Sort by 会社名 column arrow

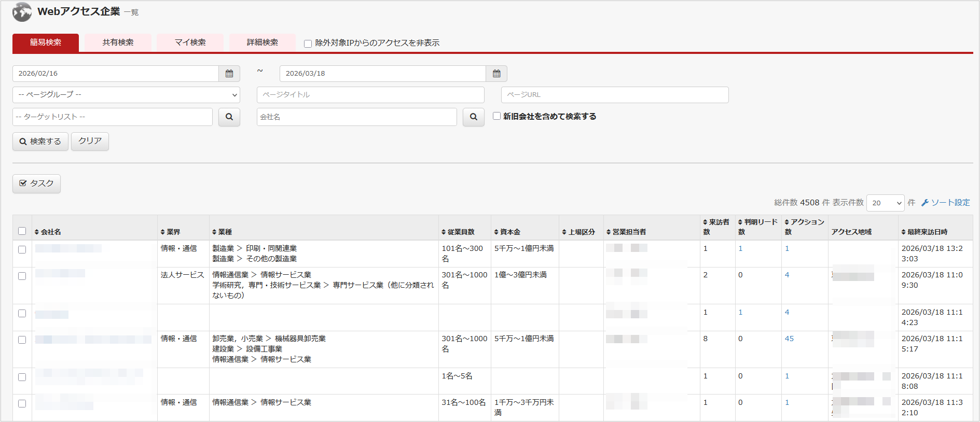[x=37, y=232]
